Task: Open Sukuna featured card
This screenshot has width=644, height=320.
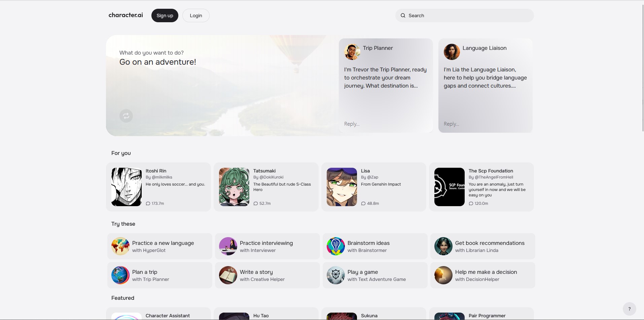Action: pyautogui.click(x=374, y=314)
